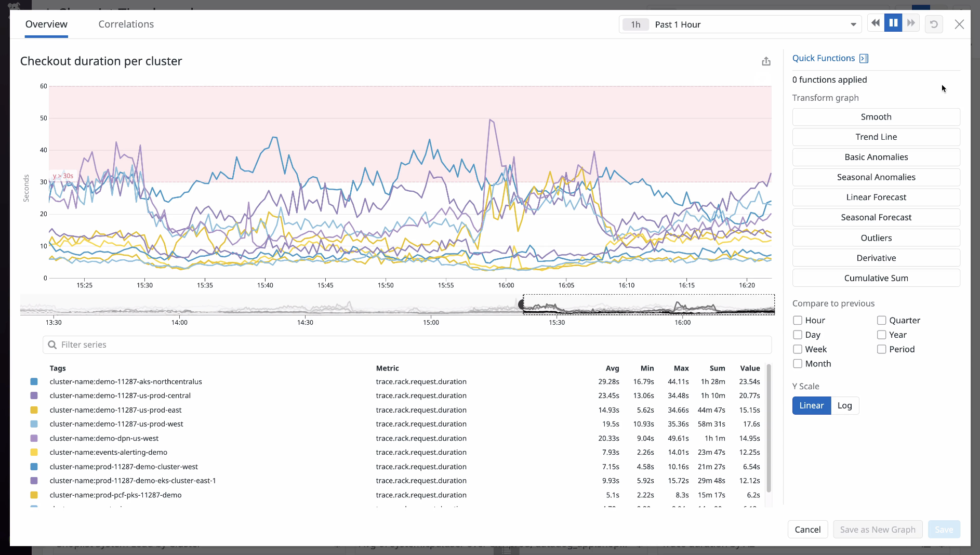Enable compare to previous Month
Image resolution: width=980 pixels, height=555 pixels.
tap(798, 364)
